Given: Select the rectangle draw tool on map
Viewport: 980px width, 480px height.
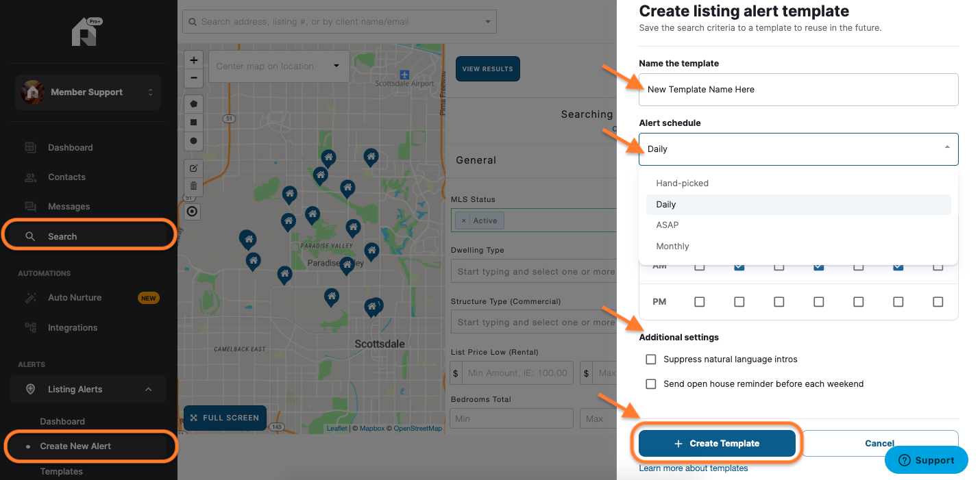Looking at the screenshot, I should point(193,123).
